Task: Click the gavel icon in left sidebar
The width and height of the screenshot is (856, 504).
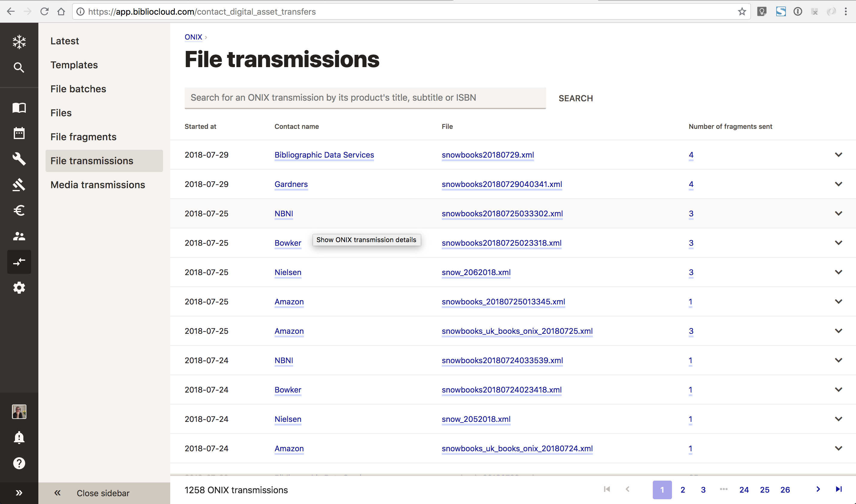Action: pos(19,185)
